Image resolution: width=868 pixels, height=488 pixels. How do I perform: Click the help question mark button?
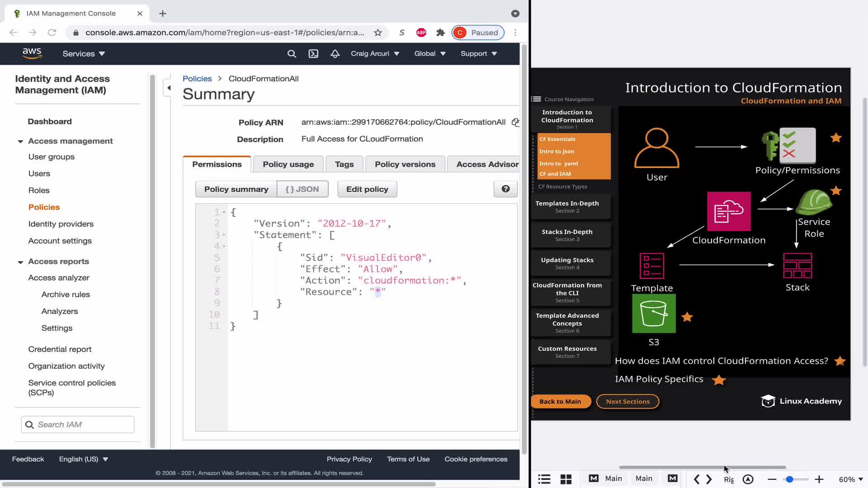pyautogui.click(x=505, y=189)
